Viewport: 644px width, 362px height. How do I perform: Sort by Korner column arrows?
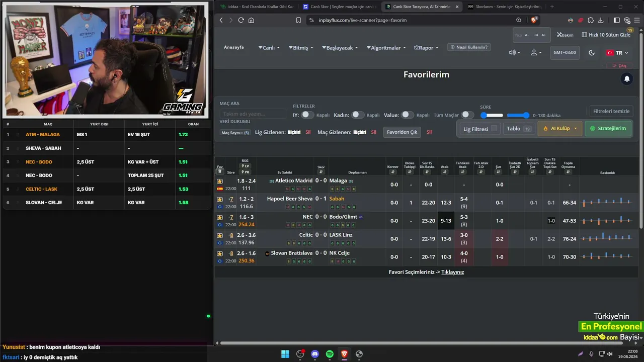[394, 172]
